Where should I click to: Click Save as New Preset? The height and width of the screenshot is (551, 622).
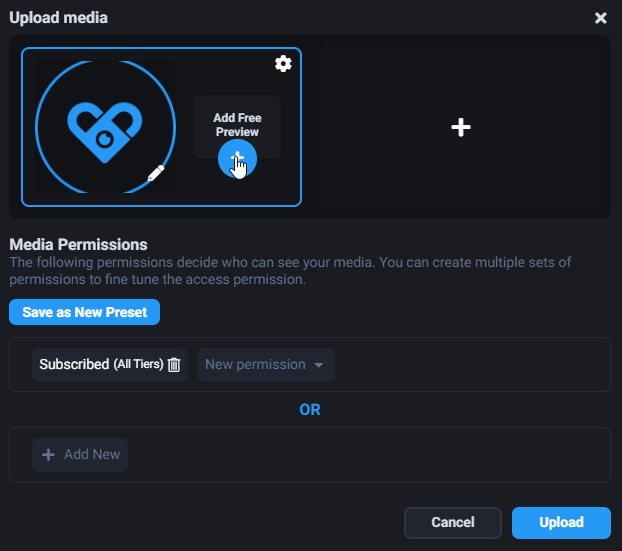pos(84,312)
